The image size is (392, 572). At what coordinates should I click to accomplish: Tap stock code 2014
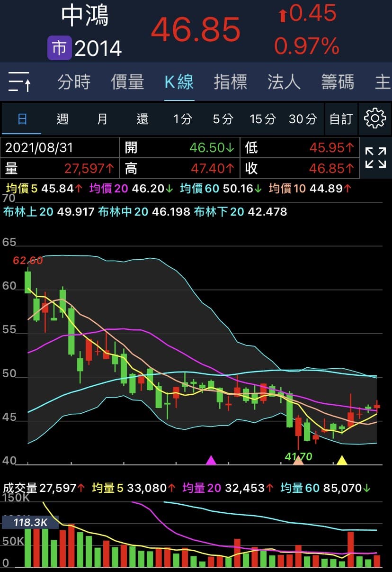point(98,48)
